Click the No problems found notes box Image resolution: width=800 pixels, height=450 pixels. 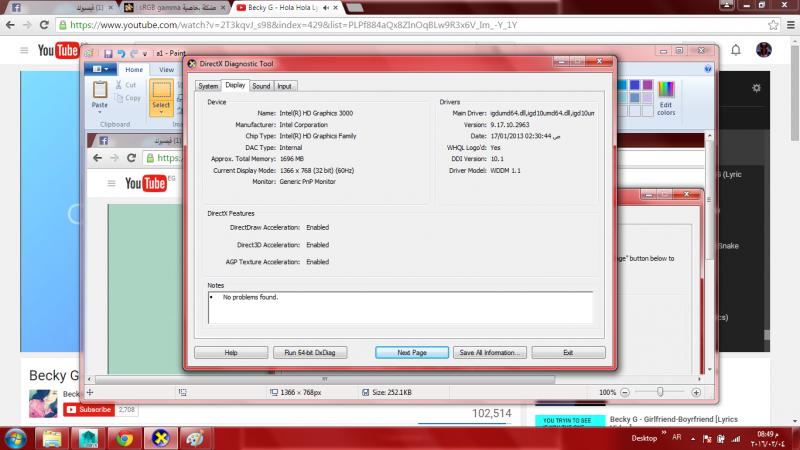click(x=401, y=308)
